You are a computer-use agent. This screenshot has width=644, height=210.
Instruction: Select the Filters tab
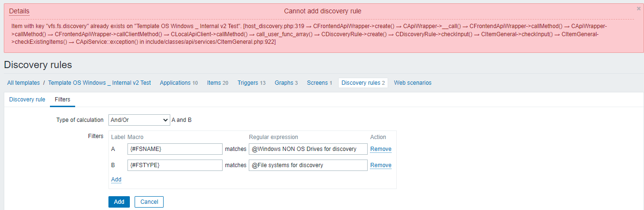(x=62, y=100)
